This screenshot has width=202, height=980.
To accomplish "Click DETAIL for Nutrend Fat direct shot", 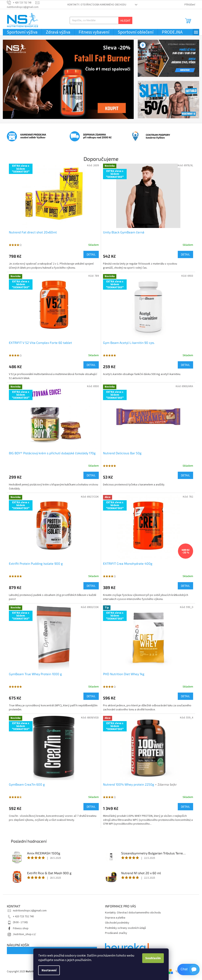I will pyautogui.click(x=91, y=254).
